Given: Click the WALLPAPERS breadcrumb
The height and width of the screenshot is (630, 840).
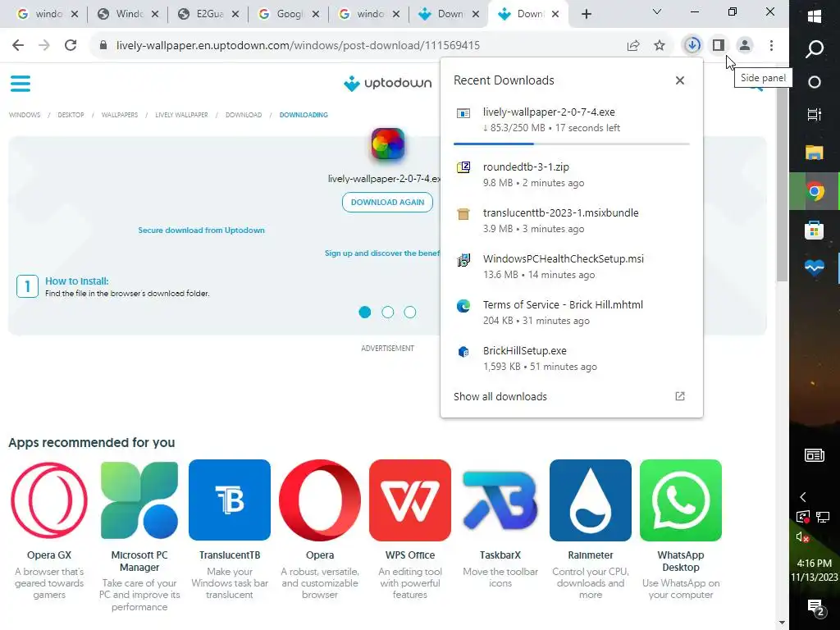Looking at the screenshot, I should click(120, 115).
